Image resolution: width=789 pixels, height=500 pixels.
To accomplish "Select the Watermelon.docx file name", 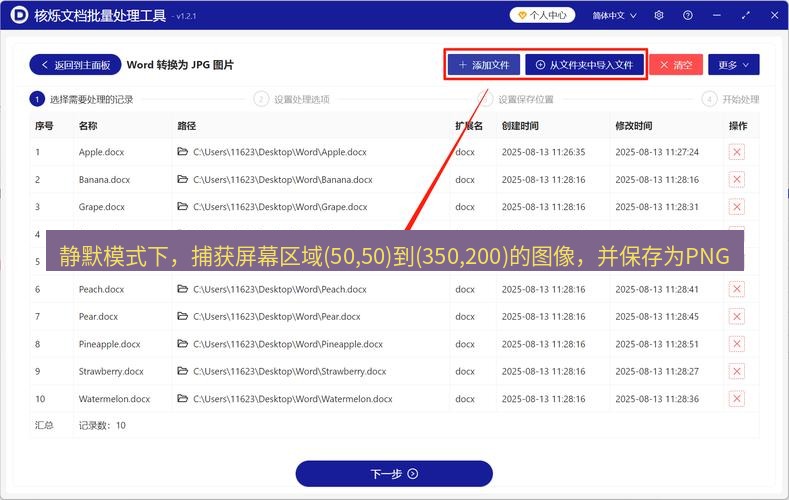I will tap(114, 399).
